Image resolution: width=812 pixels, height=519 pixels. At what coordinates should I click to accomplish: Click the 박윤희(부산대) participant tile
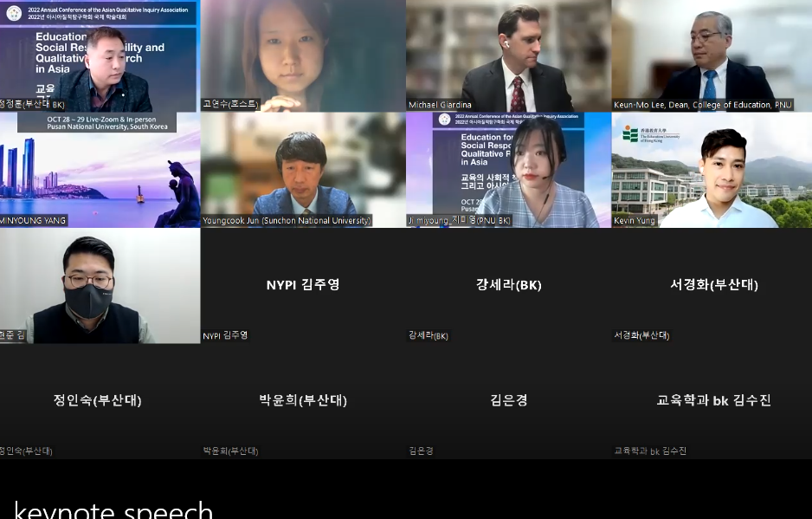303,401
